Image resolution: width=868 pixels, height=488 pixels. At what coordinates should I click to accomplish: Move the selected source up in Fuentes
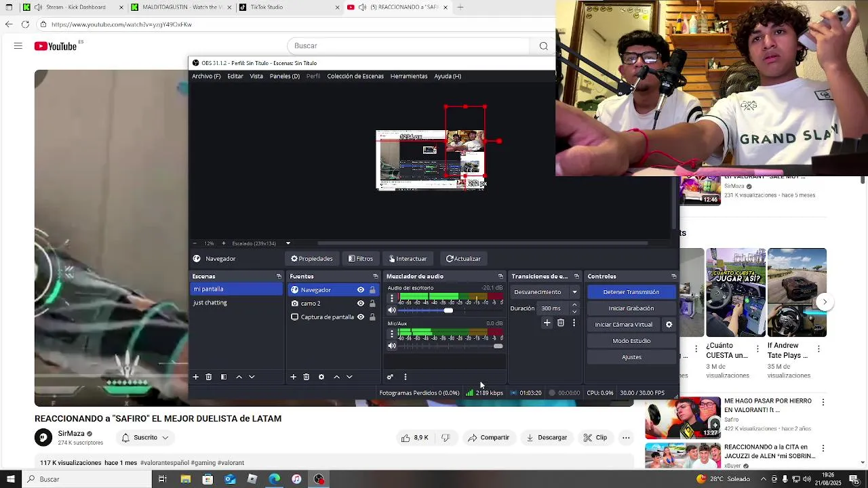[x=336, y=377]
